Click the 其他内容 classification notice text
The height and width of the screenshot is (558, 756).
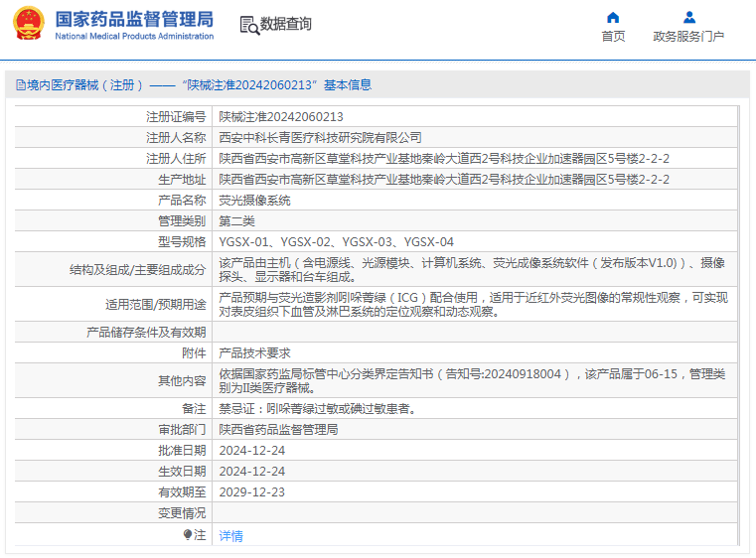[472, 380]
